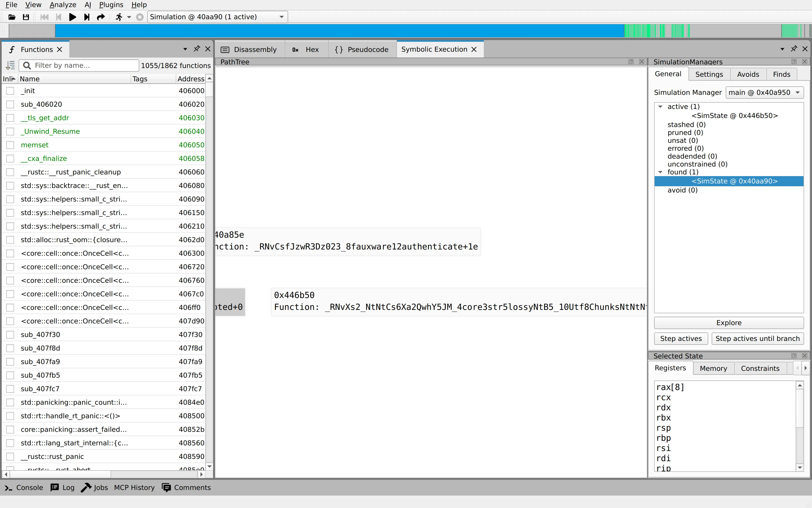The width and height of the screenshot is (812, 508).
Task: Open Simulation @ 40aa90 combo box
Action: coord(217,17)
